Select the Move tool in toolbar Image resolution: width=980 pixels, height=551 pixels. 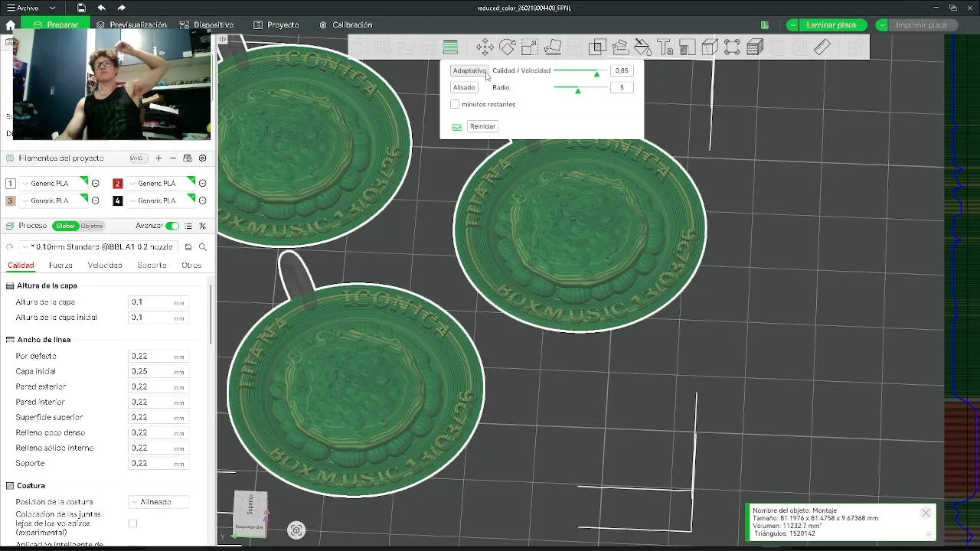pyautogui.click(x=485, y=47)
